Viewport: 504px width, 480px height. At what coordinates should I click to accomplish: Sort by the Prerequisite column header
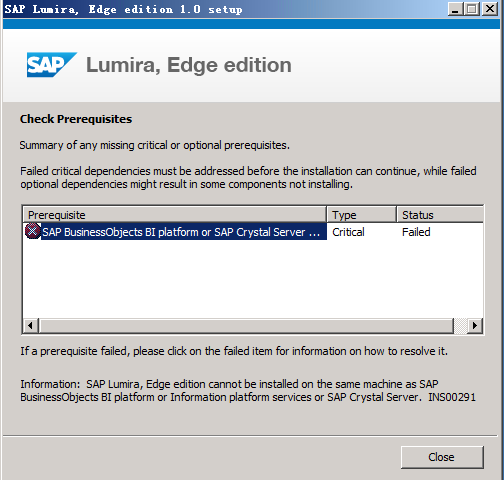click(x=175, y=215)
